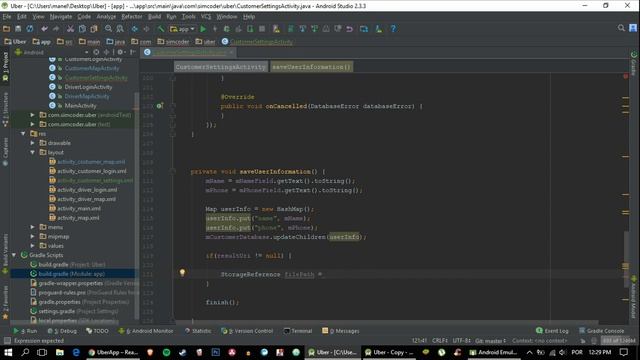Click the Git: master branch widget
This screenshot has width=640, height=360.
click(x=491, y=340)
